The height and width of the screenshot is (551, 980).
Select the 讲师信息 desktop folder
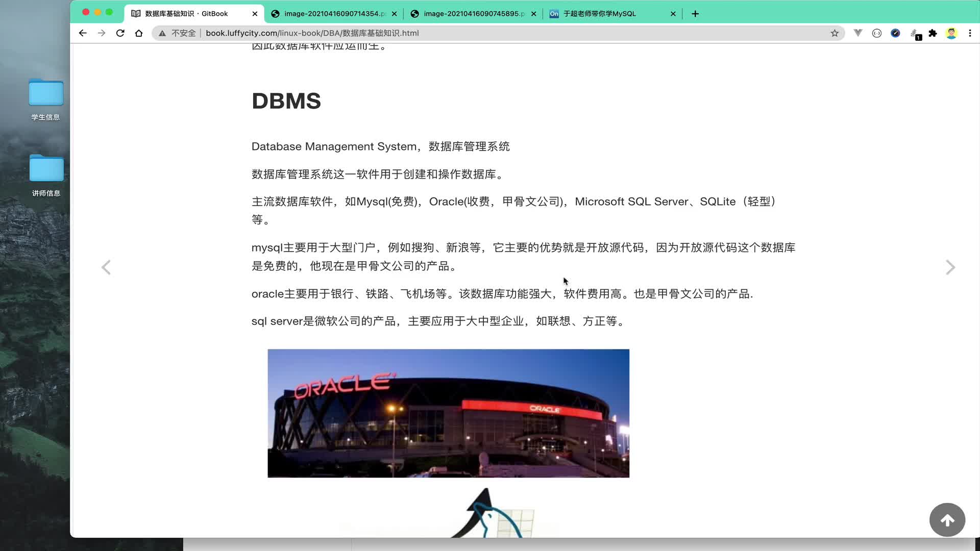(46, 176)
